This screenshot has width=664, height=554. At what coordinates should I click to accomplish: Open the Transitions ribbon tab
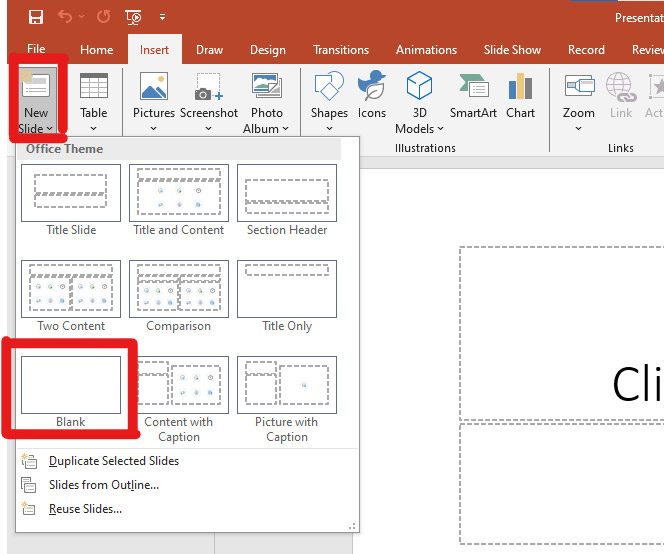point(341,50)
